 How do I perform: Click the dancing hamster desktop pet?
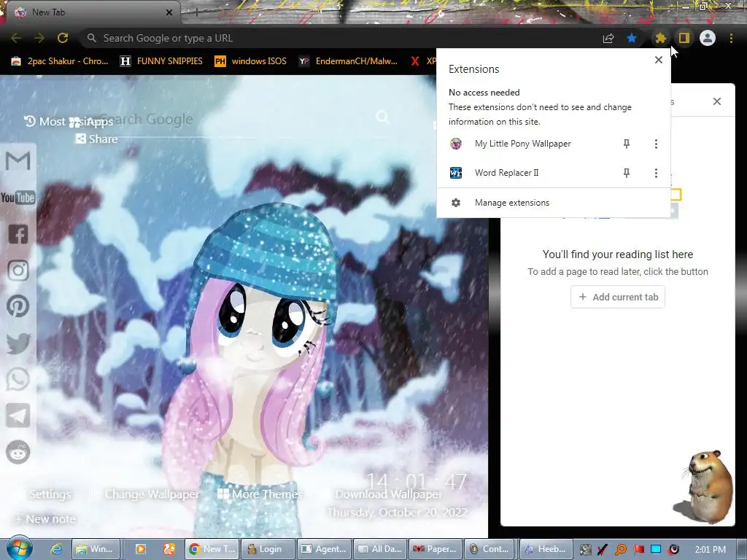[x=704, y=486]
